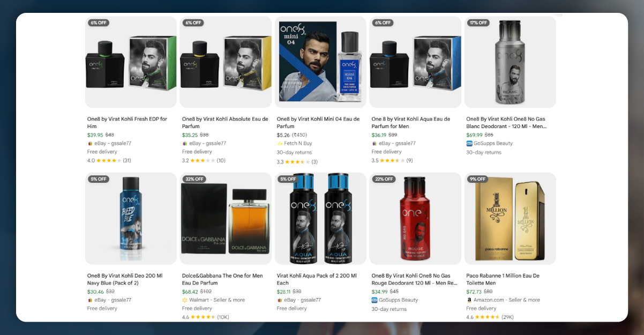Click eBay icon under One8 Aqua Eau de Parfum
Viewport: 644px width, 335px height.
pos(374,144)
